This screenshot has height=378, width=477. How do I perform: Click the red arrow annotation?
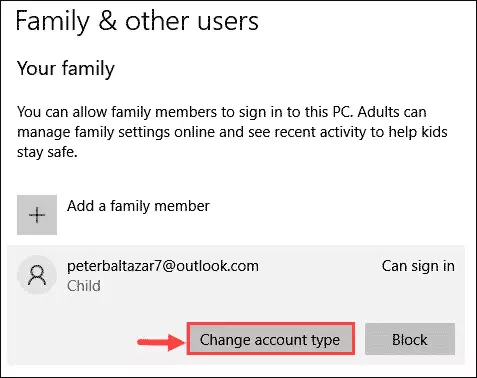click(161, 342)
